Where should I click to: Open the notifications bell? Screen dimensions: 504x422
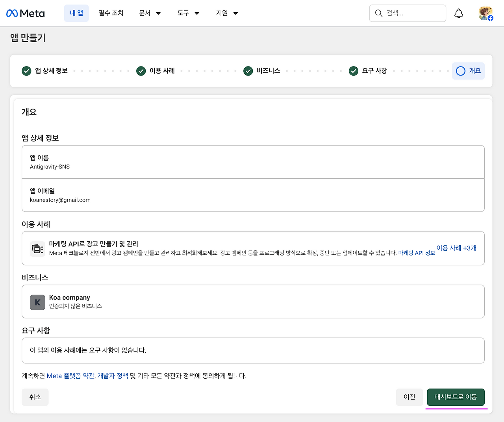click(x=459, y=13)
